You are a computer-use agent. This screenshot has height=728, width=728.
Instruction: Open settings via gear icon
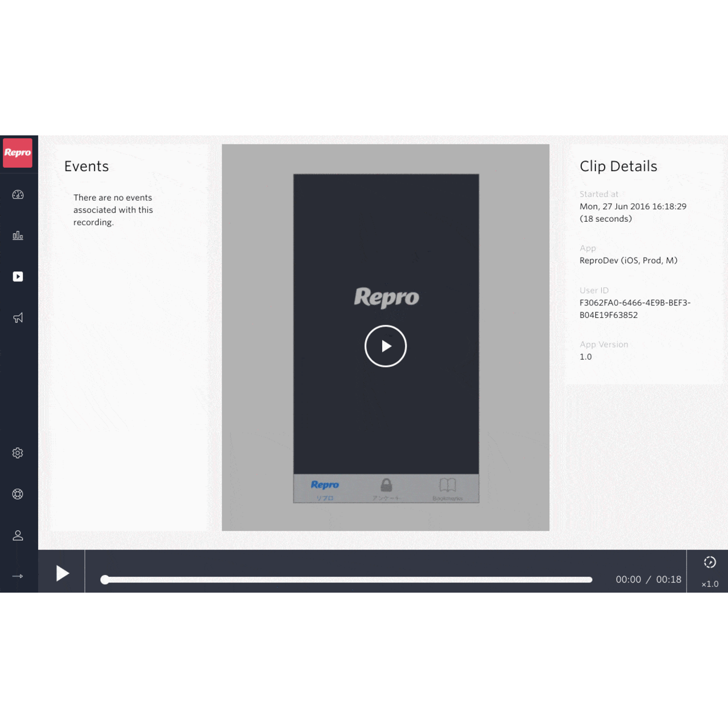click(x=18, y=452)
